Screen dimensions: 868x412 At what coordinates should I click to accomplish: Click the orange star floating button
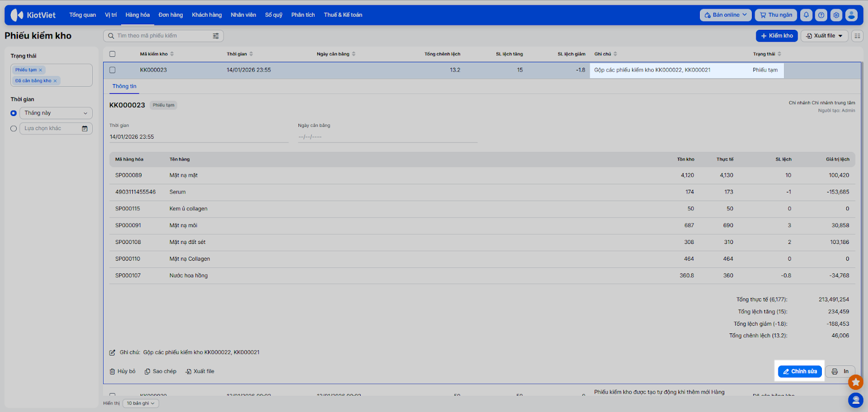click(856, 382)
